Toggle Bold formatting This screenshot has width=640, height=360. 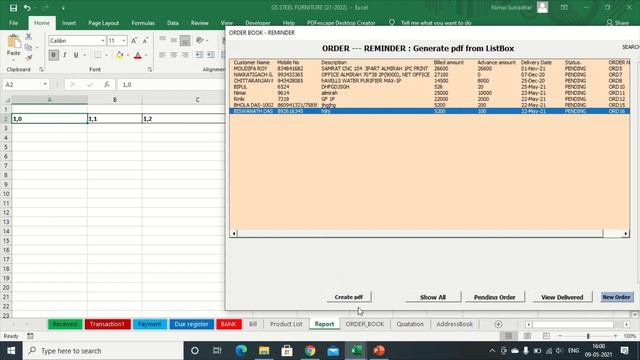[53, 55]
